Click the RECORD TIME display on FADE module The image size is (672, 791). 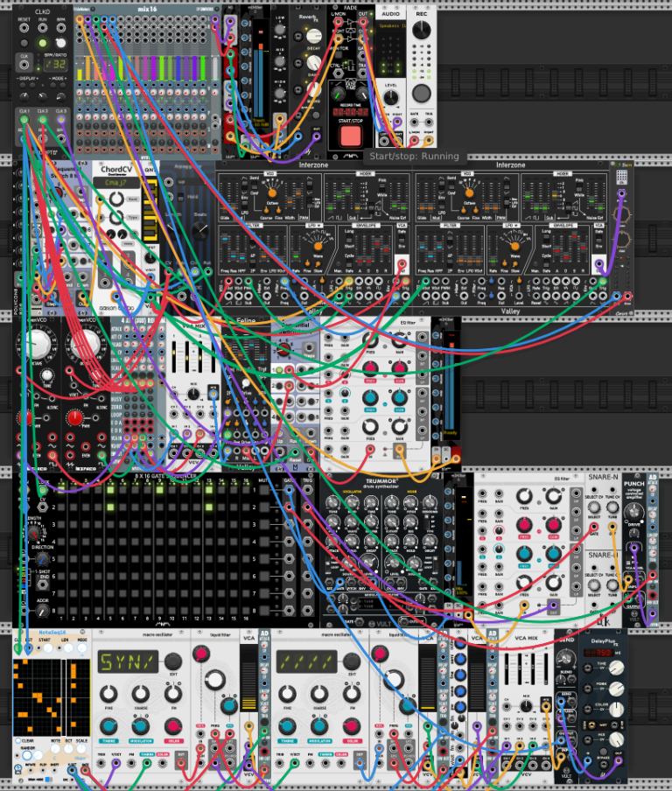tap(350, 112)
